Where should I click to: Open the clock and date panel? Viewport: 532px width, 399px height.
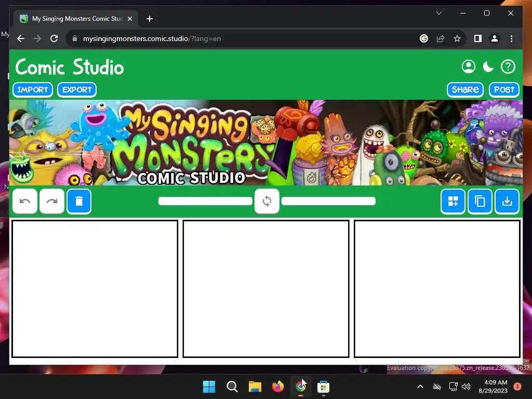[493, 387]
